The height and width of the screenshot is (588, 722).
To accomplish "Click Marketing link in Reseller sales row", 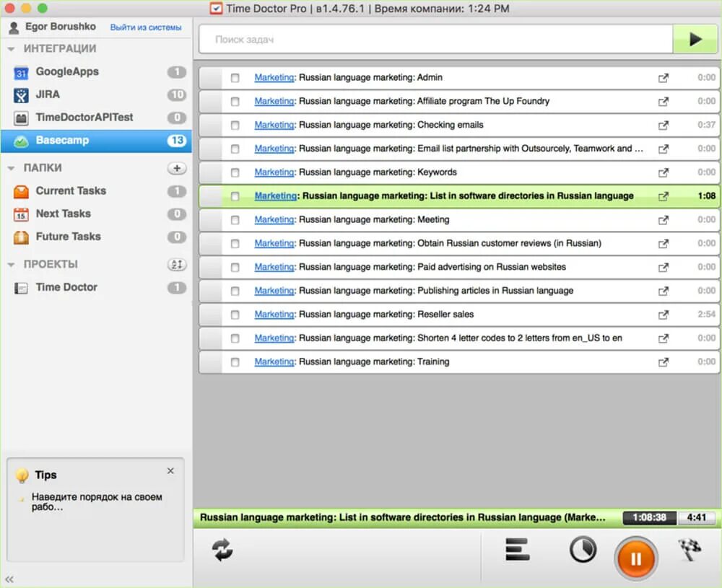I will click(274, 315).
